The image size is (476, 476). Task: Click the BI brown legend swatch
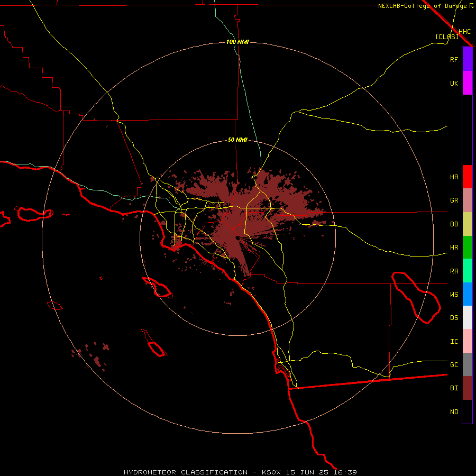[x=467, y=388]
